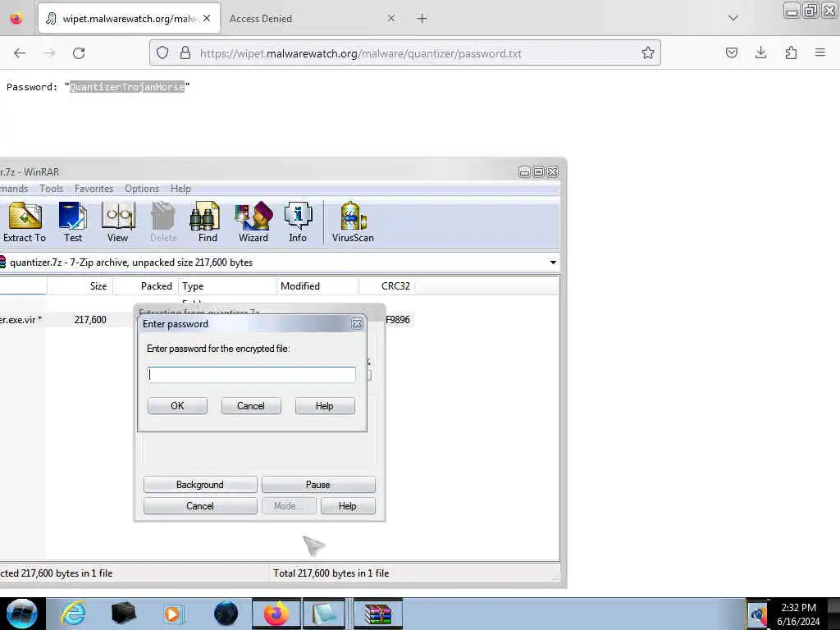
Task: Click OK in the Enter password dialog
Action: (x=177, y=406)
